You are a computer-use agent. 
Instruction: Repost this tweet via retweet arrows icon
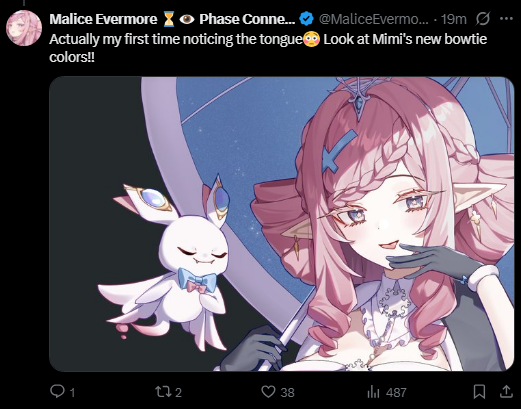(163, 392)
